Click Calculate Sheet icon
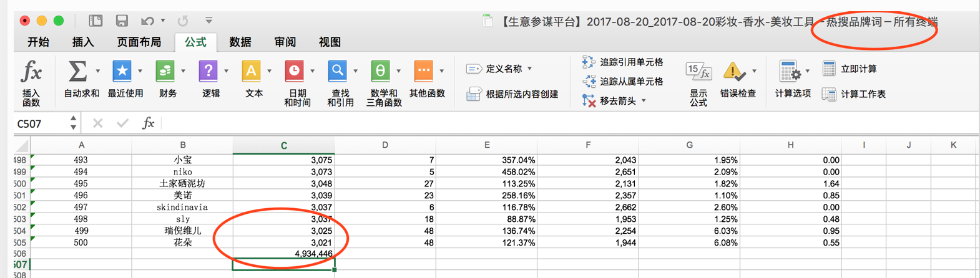The image size is (980, 278). pos(829,94)
